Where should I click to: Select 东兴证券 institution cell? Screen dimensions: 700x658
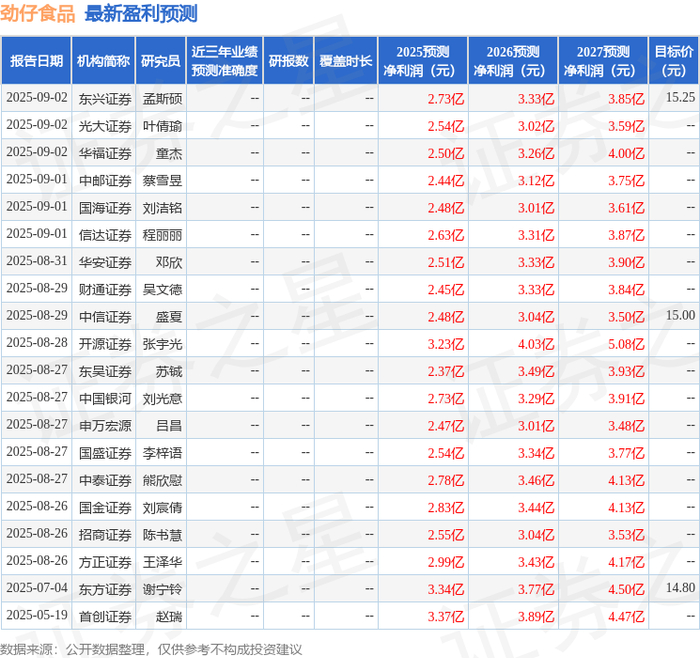coord(105,99)
